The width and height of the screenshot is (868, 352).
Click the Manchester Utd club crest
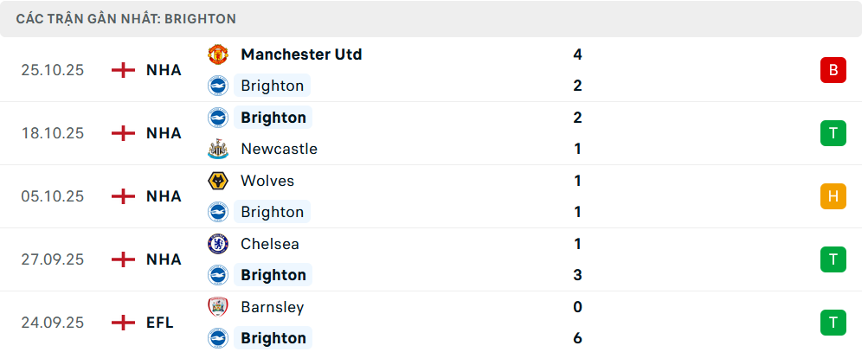(217, 54)
